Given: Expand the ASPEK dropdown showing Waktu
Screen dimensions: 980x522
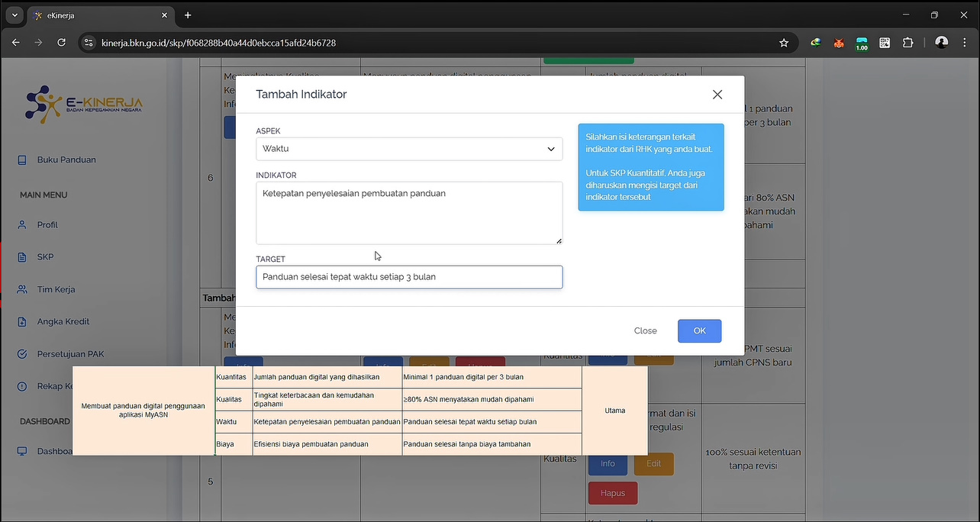Looking at the screenshot, I should tap(409, 149).
